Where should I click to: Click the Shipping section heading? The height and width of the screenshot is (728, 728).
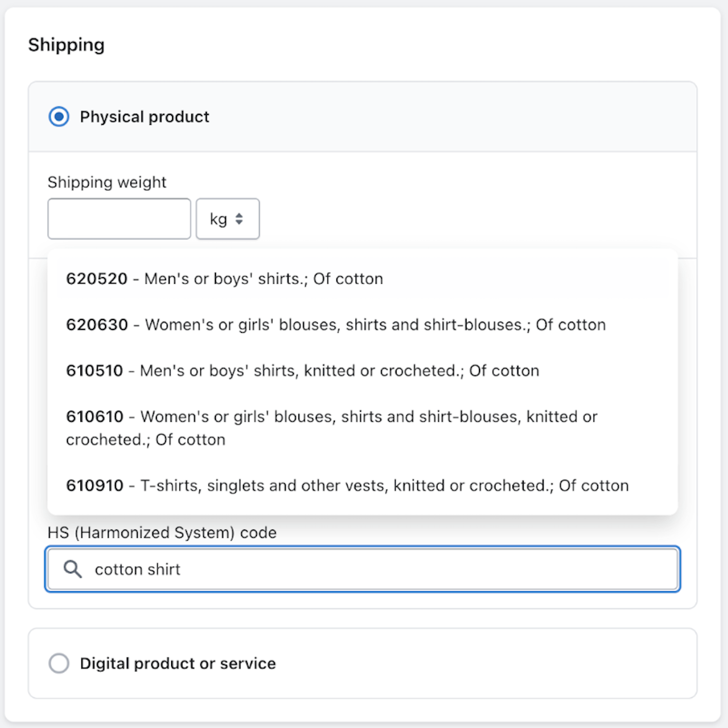[67, 44]
